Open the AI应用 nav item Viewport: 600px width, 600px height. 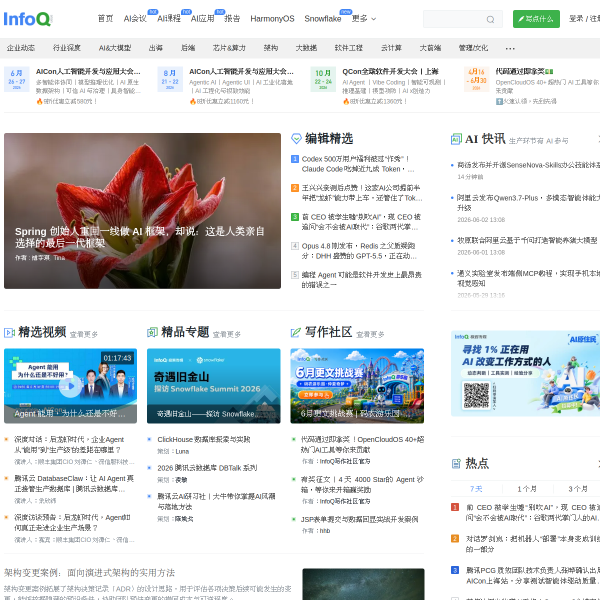(202, 19)
